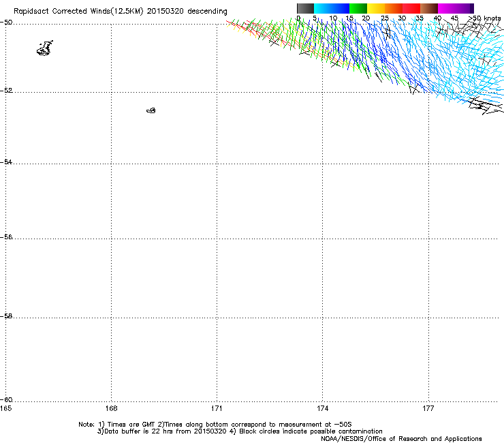Image resolution: width=504 pixels, height=443 pixels.
Task: Click the '171' longitude axis label
Action: [217, 408]
